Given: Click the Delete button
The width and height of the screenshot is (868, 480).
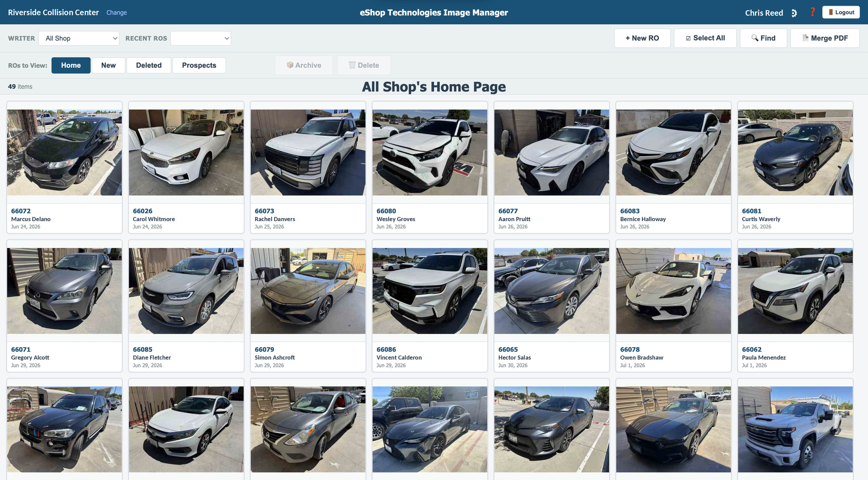Looking at the screenshot, I should [364, 65].
